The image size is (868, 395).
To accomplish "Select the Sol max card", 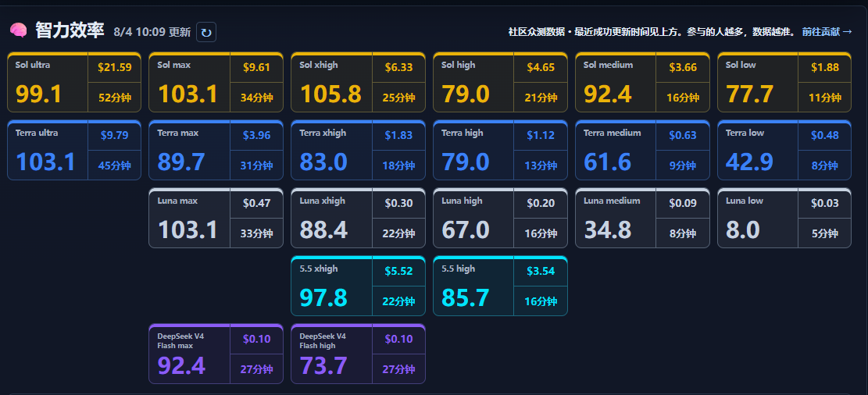I will 216,83.
